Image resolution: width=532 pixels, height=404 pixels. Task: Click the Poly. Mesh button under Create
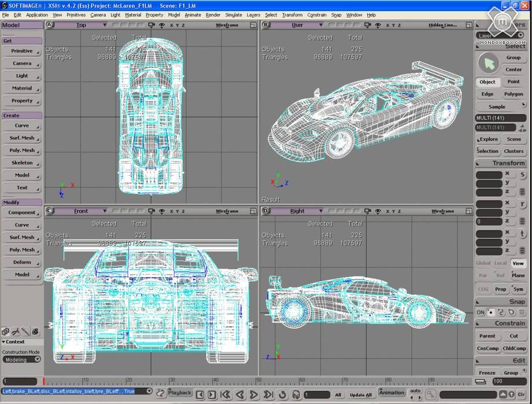click(x=22, y=150)
